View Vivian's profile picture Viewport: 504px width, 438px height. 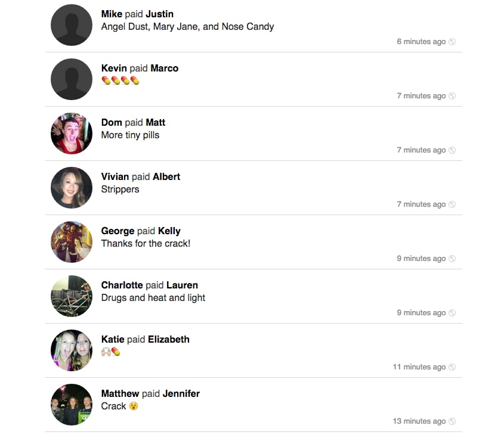72,188
